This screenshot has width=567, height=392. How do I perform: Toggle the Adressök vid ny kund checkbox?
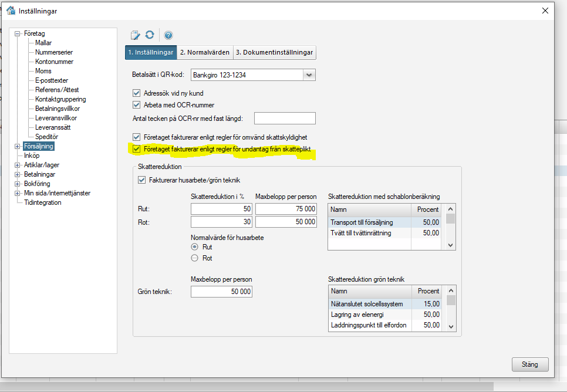click(137, 93)
